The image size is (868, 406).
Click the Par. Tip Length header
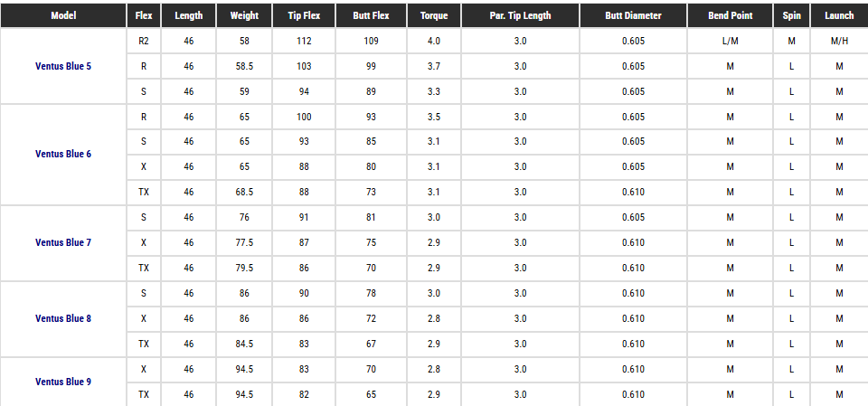coord(520,15)
